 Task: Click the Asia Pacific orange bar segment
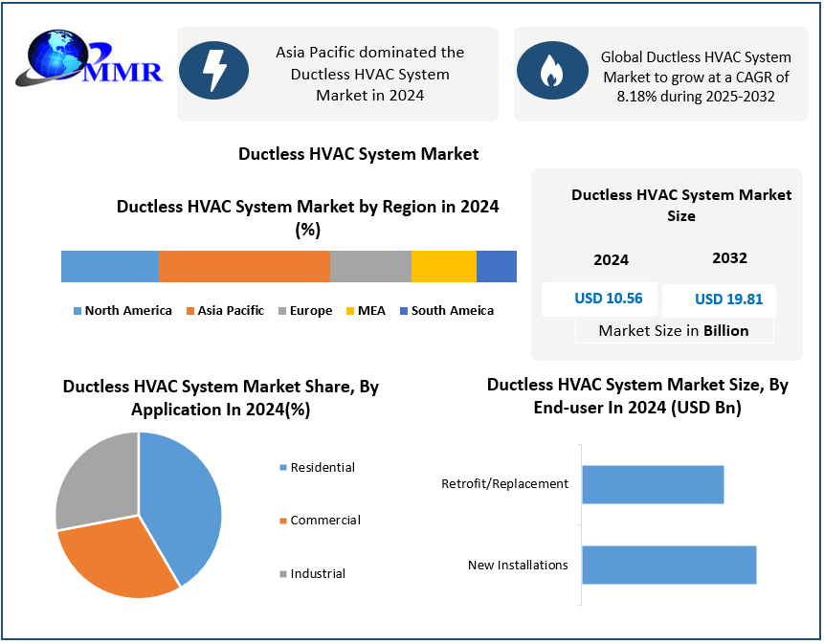(244, 266)
